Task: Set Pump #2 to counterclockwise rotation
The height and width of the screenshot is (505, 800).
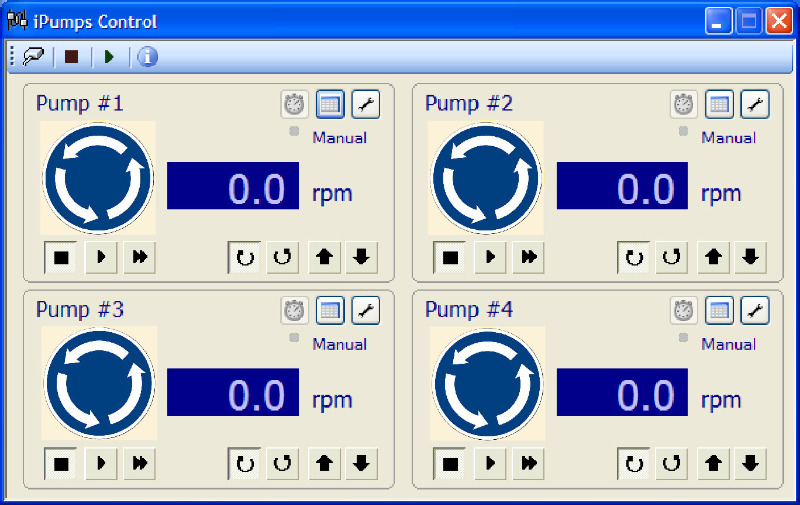Action: (x=672, y=257)
